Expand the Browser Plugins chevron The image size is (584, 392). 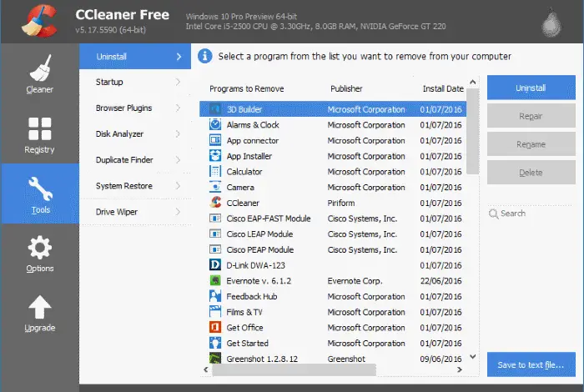pyautogui.click(x=178, y=108)
